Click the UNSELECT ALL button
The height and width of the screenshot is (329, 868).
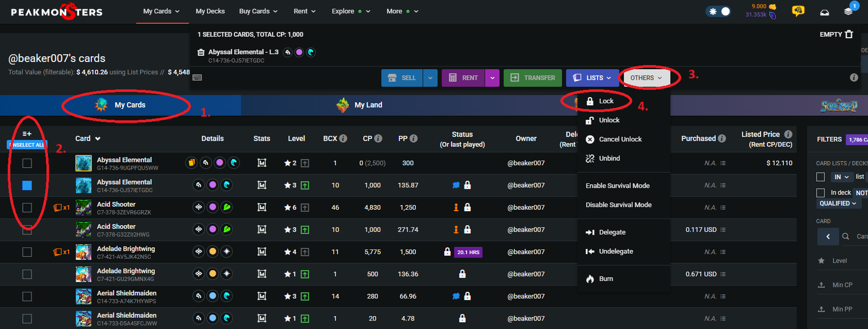click(x=27, y=145)
